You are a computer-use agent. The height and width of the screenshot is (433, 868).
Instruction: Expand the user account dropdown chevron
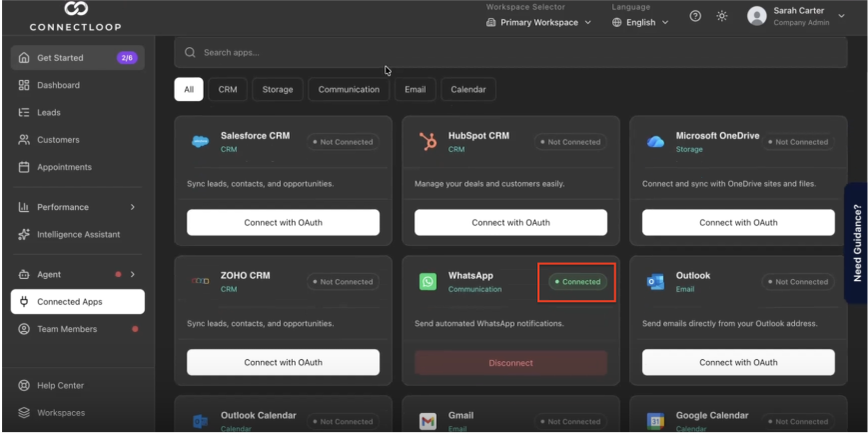(x=841, y=16)
